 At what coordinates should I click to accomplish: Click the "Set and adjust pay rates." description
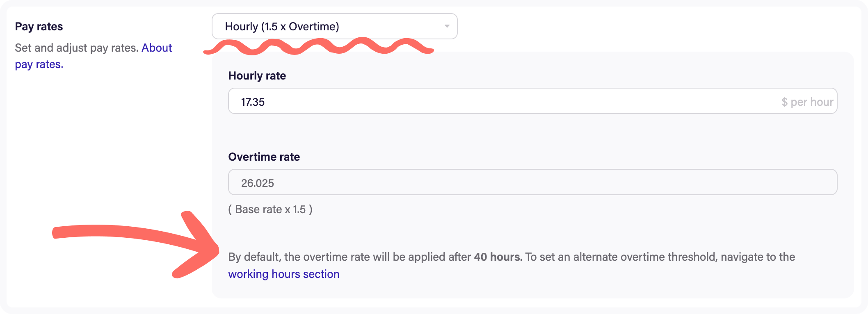click(x=76, y=48)
